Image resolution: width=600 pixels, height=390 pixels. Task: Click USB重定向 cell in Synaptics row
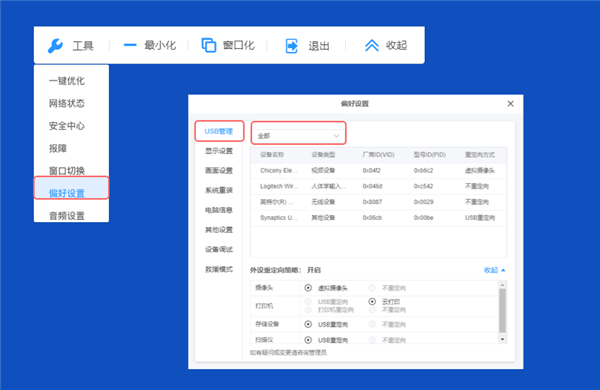[480, 218]
